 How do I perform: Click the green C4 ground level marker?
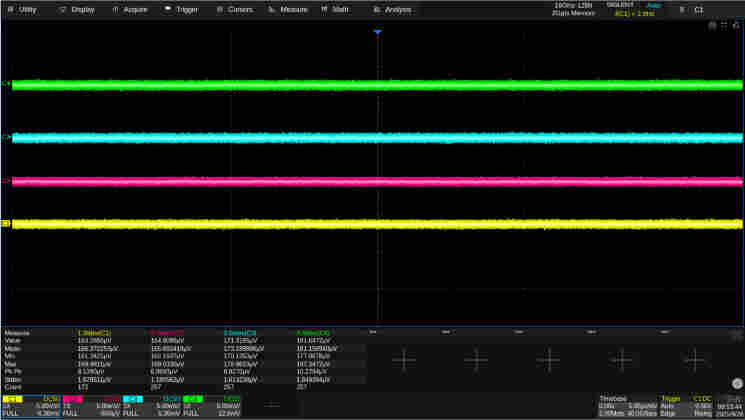[6, 84]
